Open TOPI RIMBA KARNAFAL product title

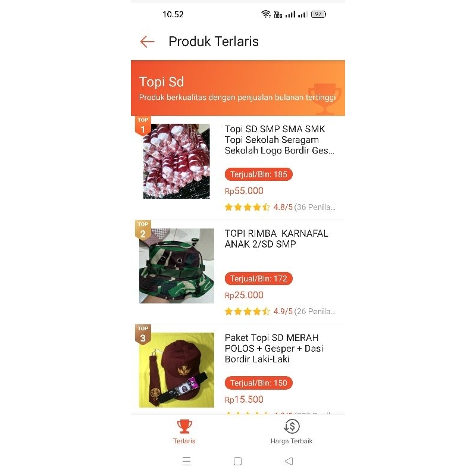pyautogui.click(x=276, y=239)
